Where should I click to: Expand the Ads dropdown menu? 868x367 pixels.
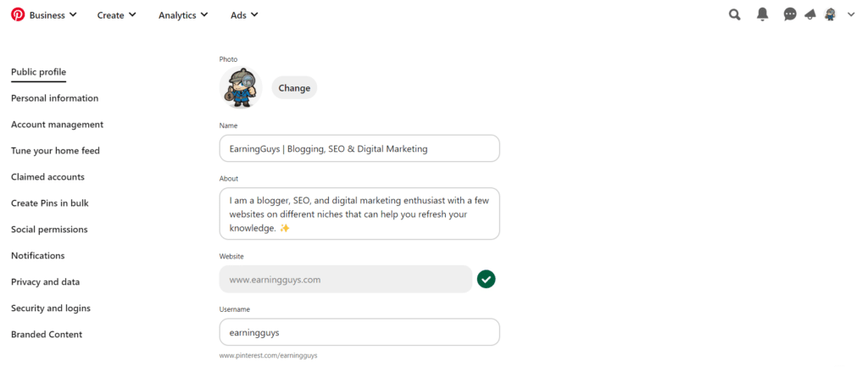[244, 15]
